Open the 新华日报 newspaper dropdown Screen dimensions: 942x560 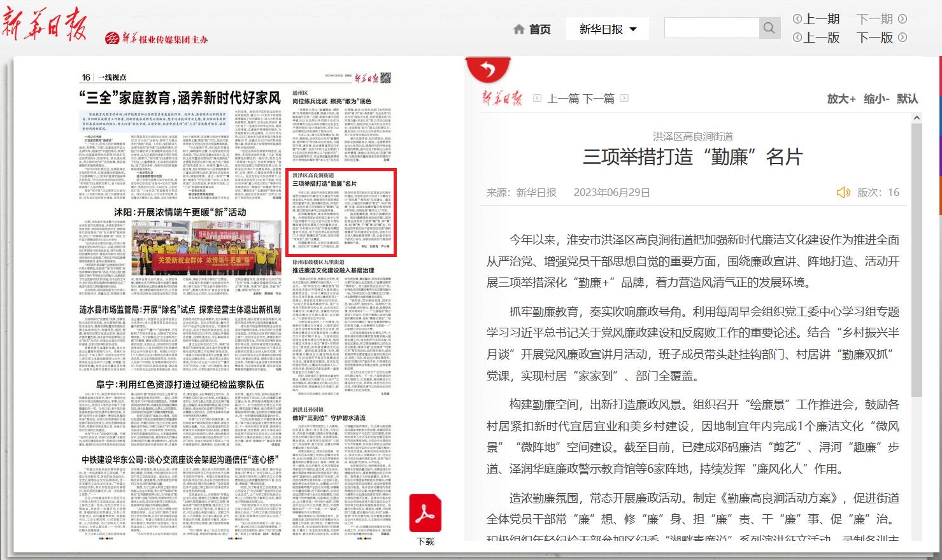pos(608,29)
